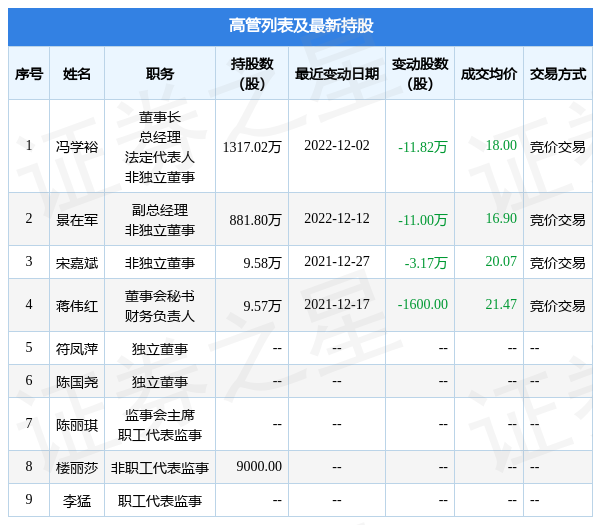Select the 1317.02万 shareholding cell

pyautogui.click(x=252, y=146)
